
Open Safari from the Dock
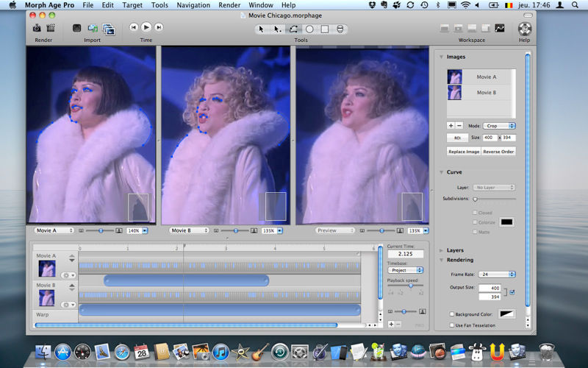coord(122,353)
